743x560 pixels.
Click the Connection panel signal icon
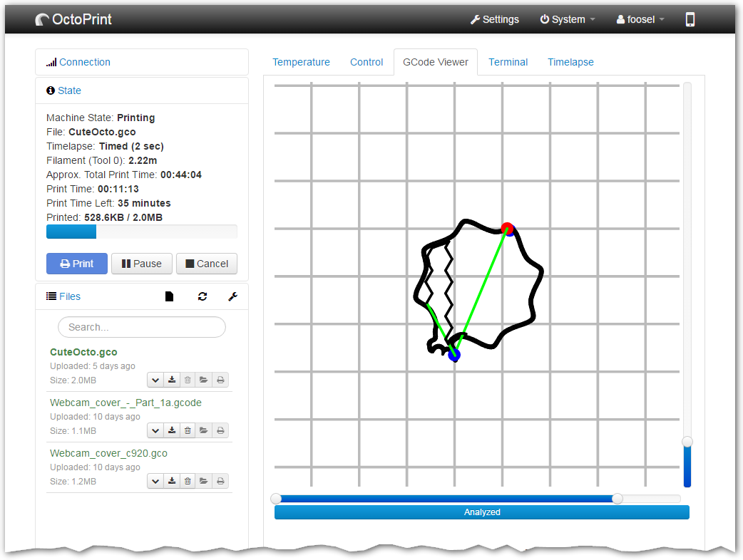(51, 62)
